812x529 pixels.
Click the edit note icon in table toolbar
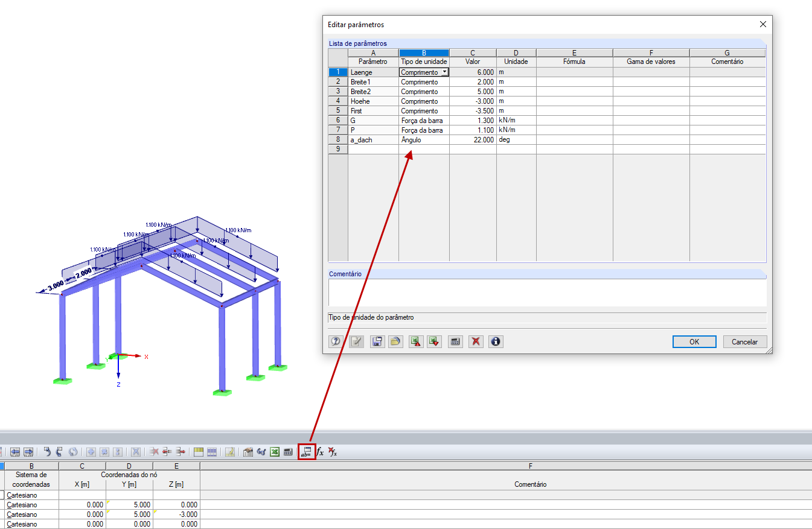[x=229, y=451]
